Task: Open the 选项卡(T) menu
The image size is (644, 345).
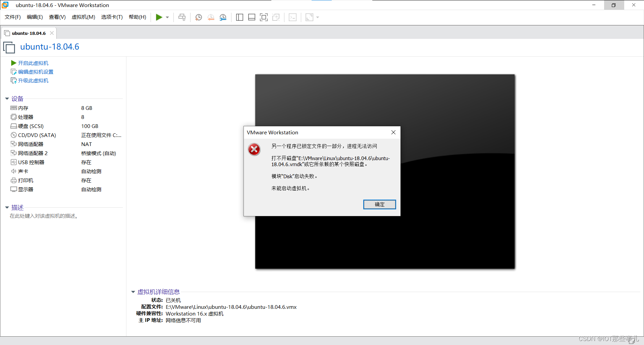Action: (112, 17)
